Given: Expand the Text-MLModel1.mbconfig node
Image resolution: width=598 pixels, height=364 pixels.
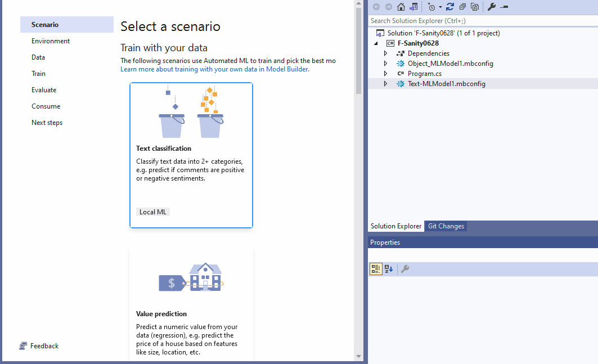Looking at the screenshot, I should (385, 83).
